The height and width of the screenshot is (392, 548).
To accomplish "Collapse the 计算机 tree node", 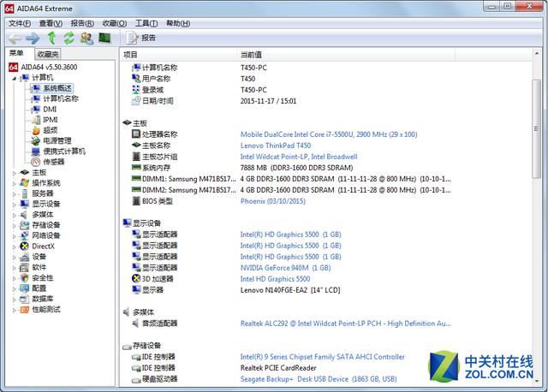I will (15, 78).
